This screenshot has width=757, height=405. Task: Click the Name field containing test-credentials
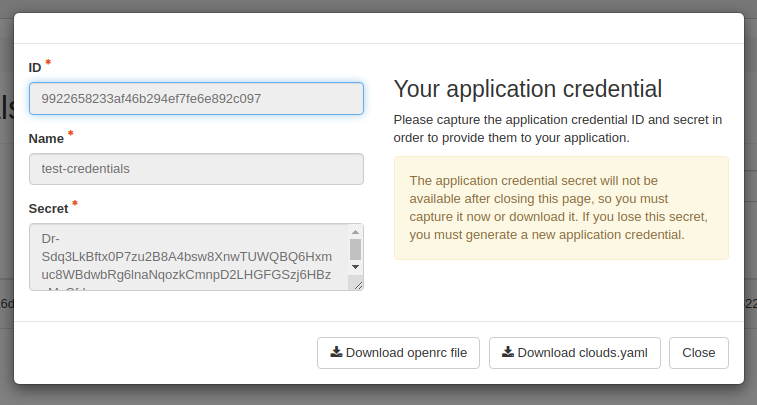[x=196, y=168]
